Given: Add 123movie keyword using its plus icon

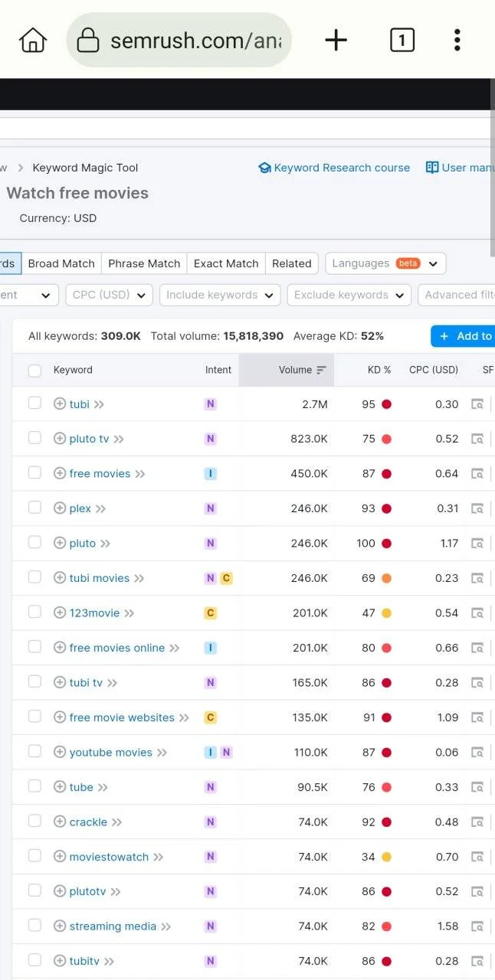Looking at the screenshot, I should tap(60, 612).
